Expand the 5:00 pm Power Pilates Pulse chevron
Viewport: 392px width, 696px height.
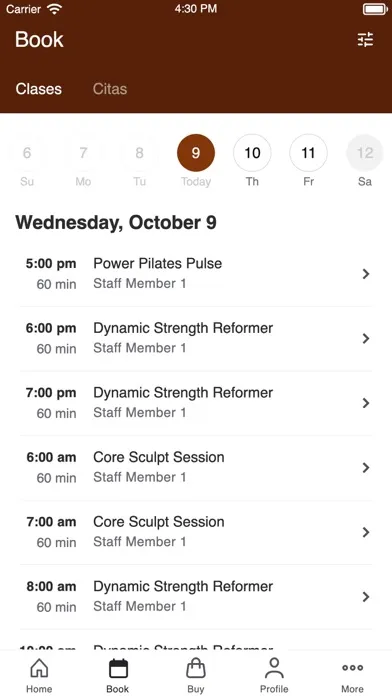point(366,274)
